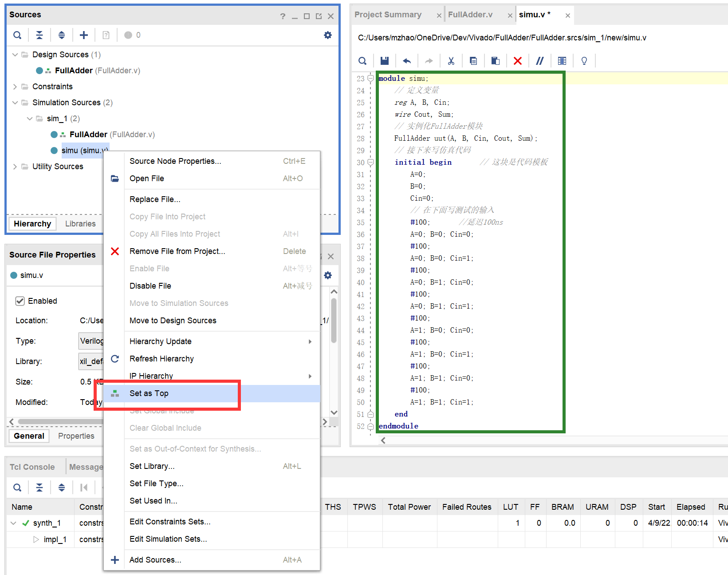Expand the Constraints folder
Screen dimensions: 728x575
(15, 87)
